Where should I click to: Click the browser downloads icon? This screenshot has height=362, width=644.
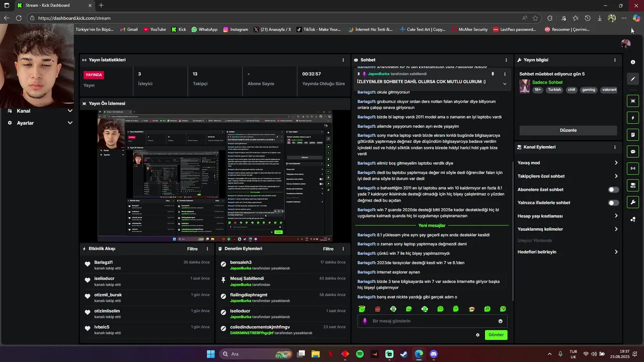pos(599,18)
